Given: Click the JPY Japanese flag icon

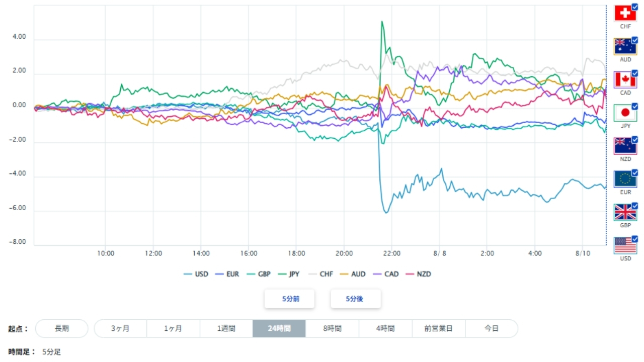Looking at the screenshot, I should [x=625, y=113].
